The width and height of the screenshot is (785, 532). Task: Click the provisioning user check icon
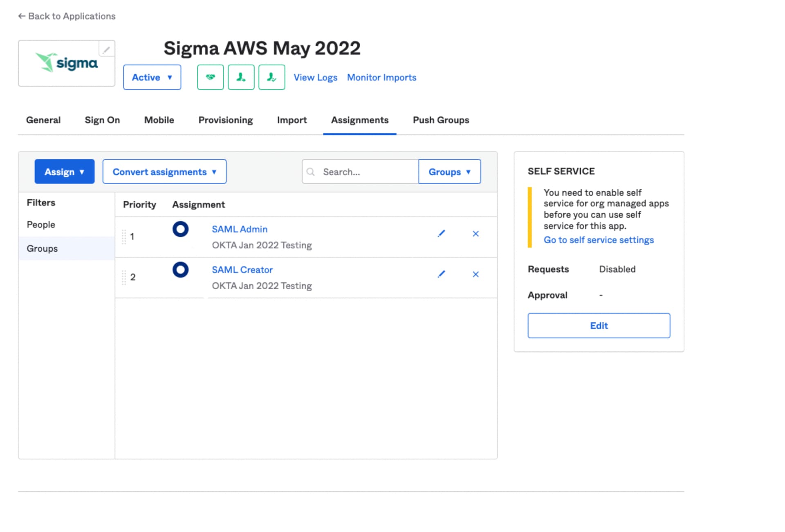(x=271, y=77)
